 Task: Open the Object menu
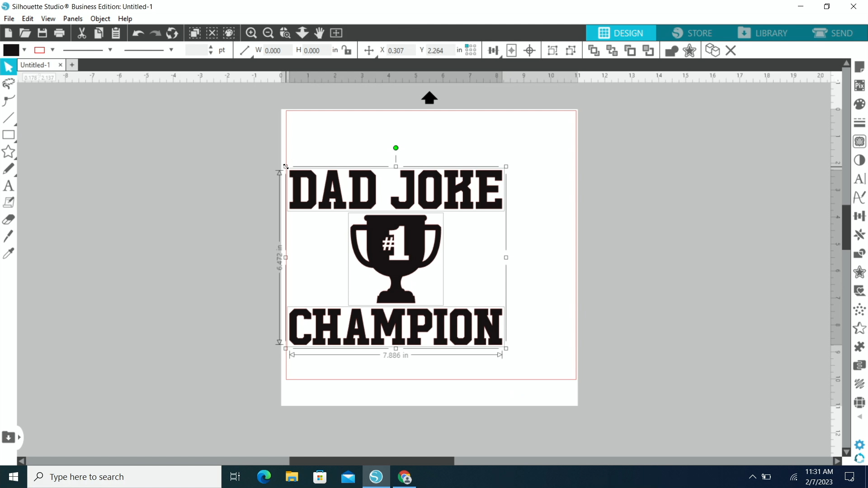coord(100,19)
